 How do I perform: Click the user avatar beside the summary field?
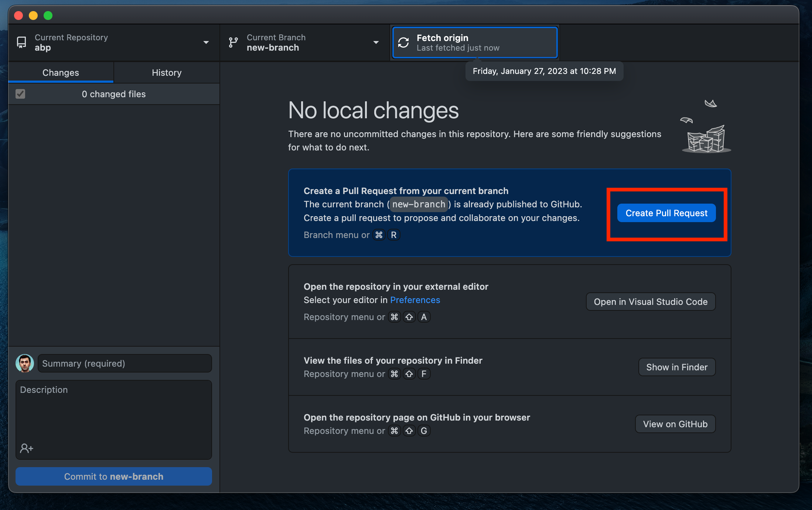25,363
